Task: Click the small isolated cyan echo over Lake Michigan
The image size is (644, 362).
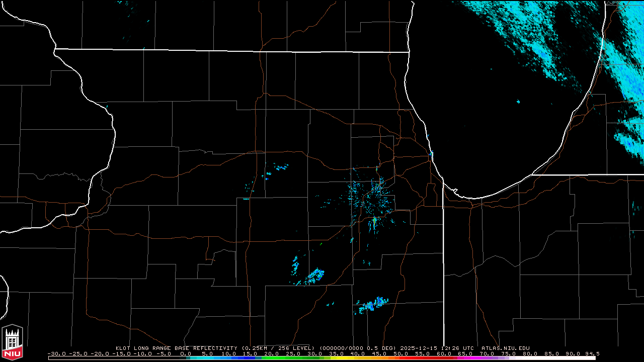Action: click(518, 102)
